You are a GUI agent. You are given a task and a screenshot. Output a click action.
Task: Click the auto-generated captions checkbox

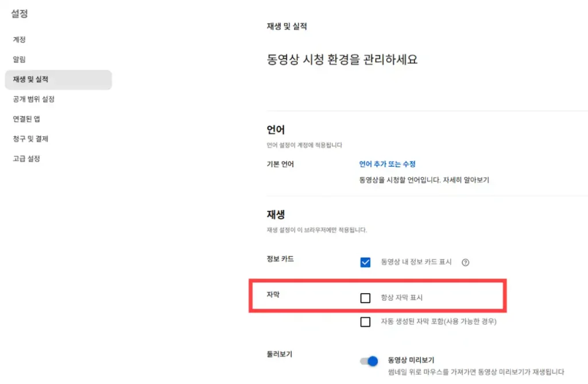[x=366, y=322]
